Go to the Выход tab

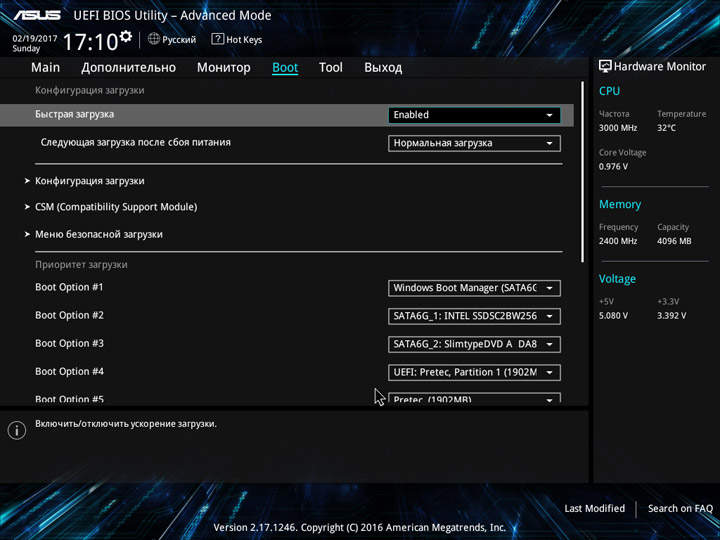tap(383, 68)
